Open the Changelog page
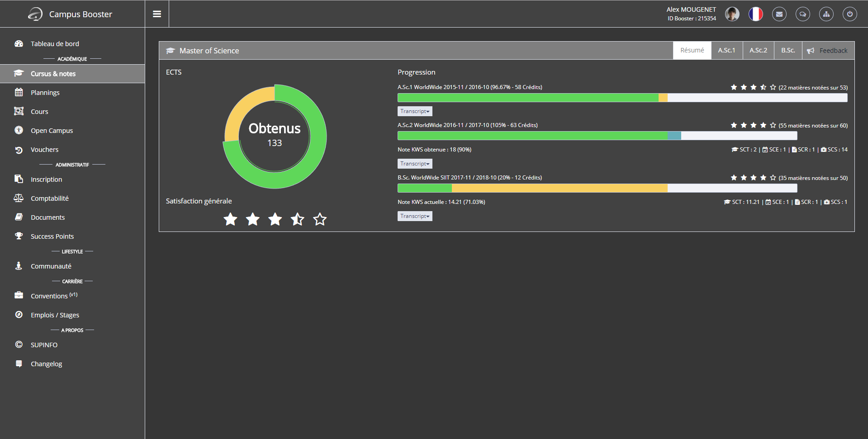This screenshot has height=439, width=868. (46, 364)
